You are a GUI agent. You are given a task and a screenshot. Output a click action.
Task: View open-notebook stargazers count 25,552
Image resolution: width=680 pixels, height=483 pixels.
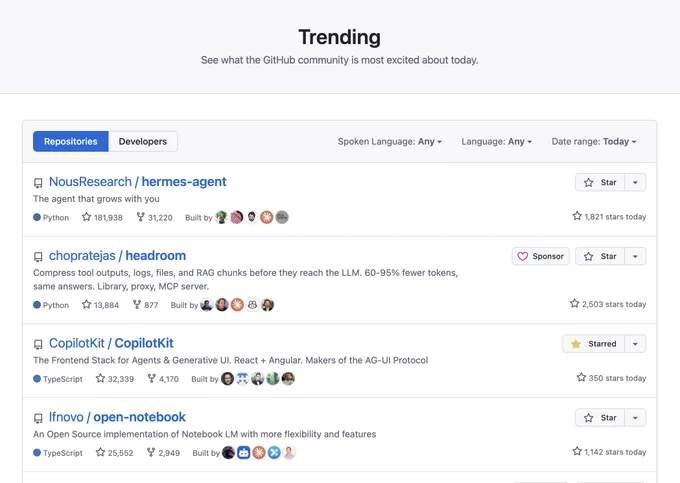pos(114,452)
